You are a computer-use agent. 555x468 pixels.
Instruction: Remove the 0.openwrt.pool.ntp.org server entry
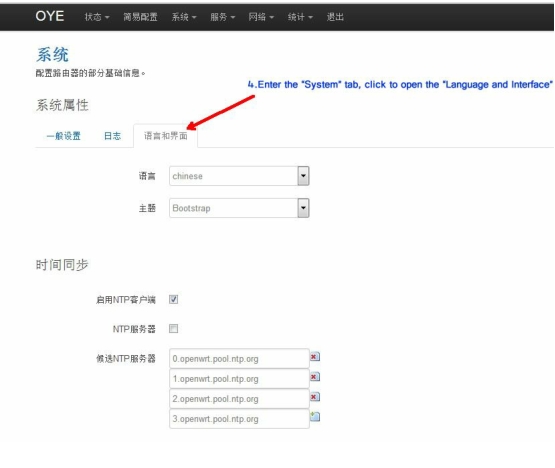(315, 357)
